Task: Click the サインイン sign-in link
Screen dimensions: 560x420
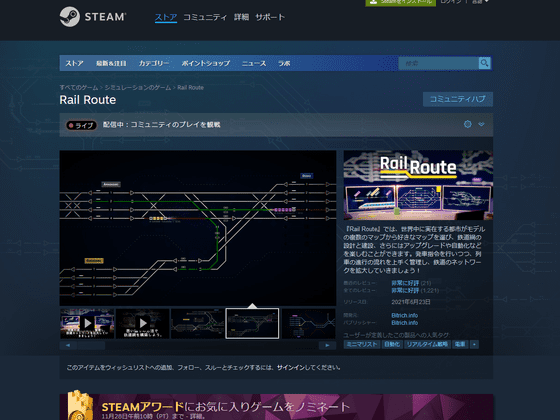Action: point(291,368)
